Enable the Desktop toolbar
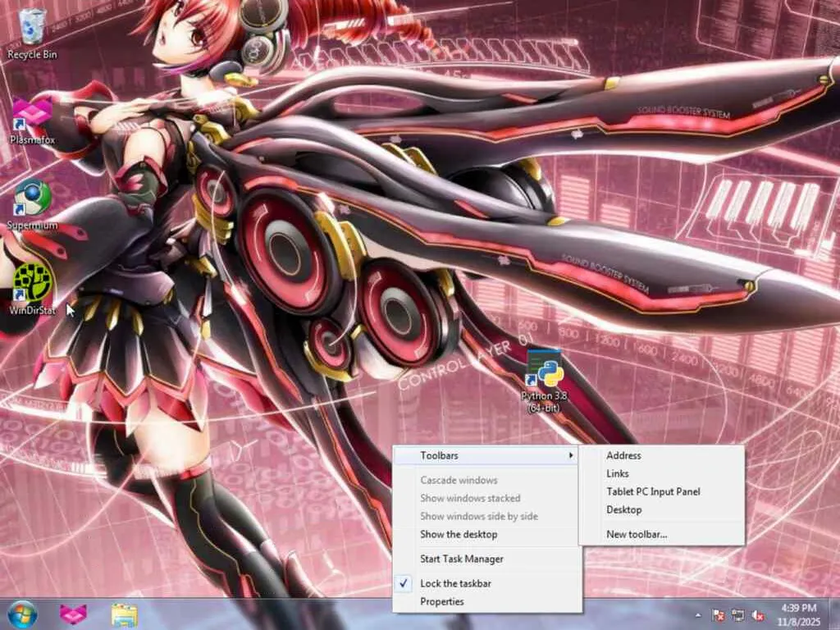This screenshot has width=840, height=630. 662,509
